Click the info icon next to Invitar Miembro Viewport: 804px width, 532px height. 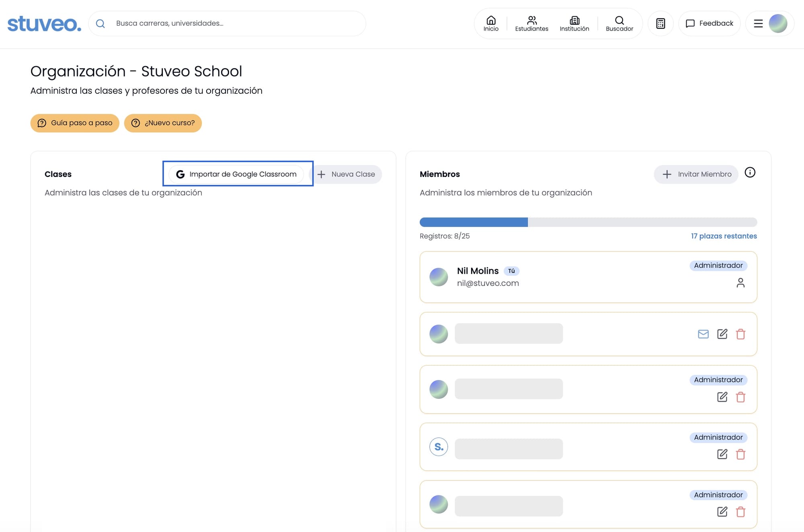750,173
